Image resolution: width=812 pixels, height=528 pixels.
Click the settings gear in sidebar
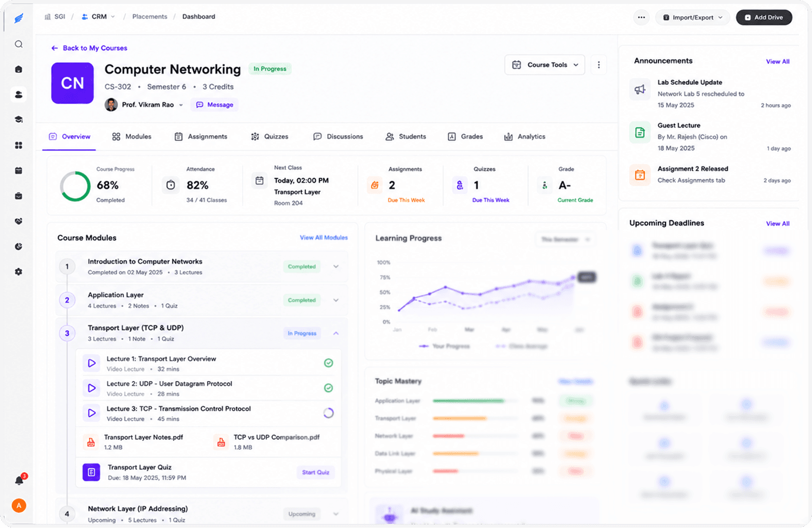(18, 271)
